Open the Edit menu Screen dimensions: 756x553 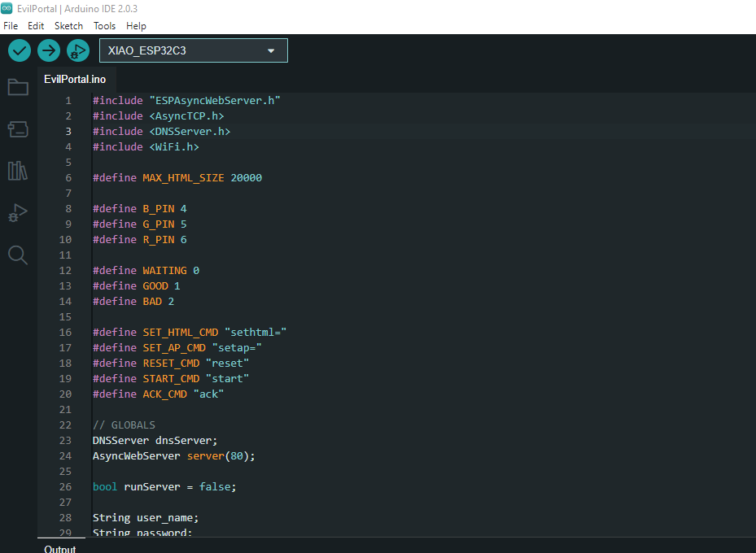(x=36, y=26)
